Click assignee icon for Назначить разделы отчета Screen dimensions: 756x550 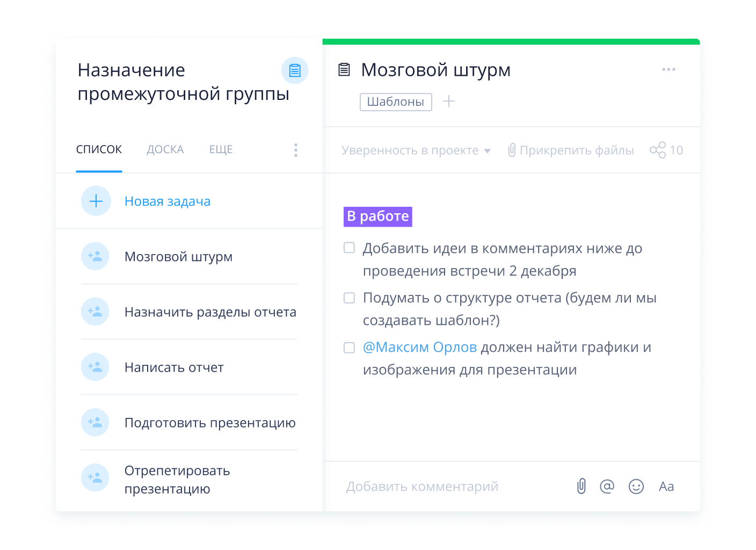95,312
